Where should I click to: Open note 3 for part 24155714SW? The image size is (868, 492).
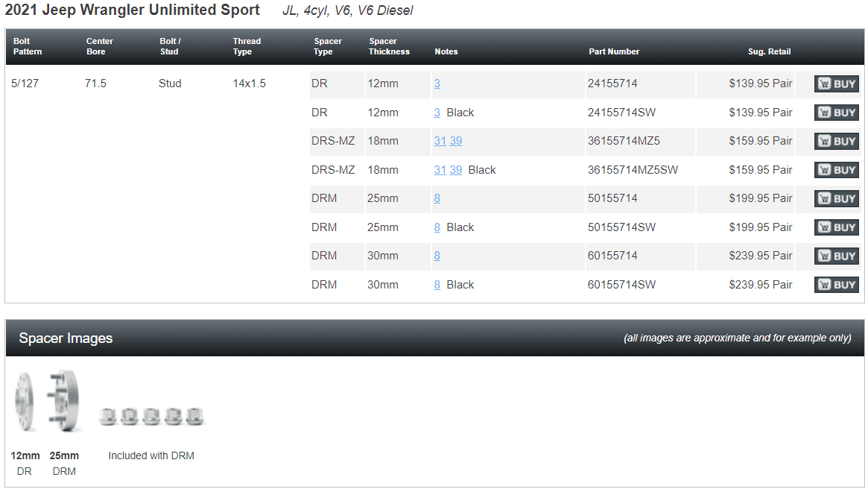coord(437,113)
